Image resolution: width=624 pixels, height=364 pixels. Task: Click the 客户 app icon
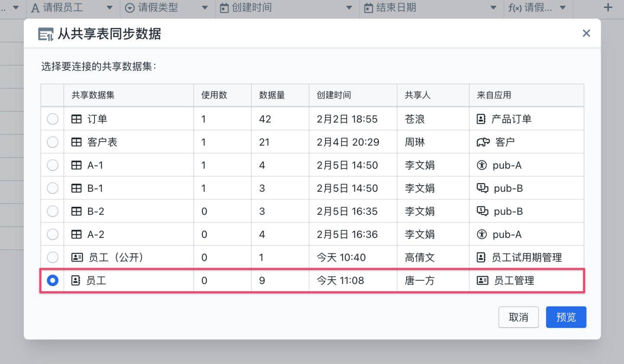tap(483, 142)
